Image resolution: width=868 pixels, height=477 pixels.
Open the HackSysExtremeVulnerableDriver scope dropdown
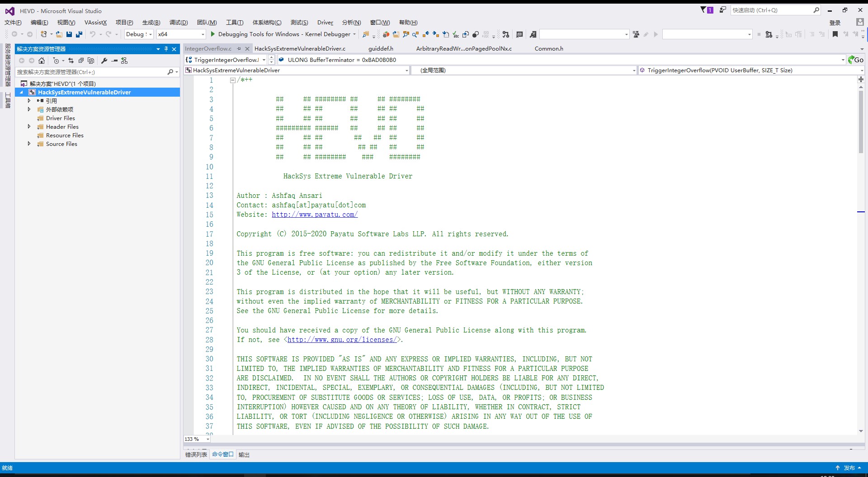point(406,70)
